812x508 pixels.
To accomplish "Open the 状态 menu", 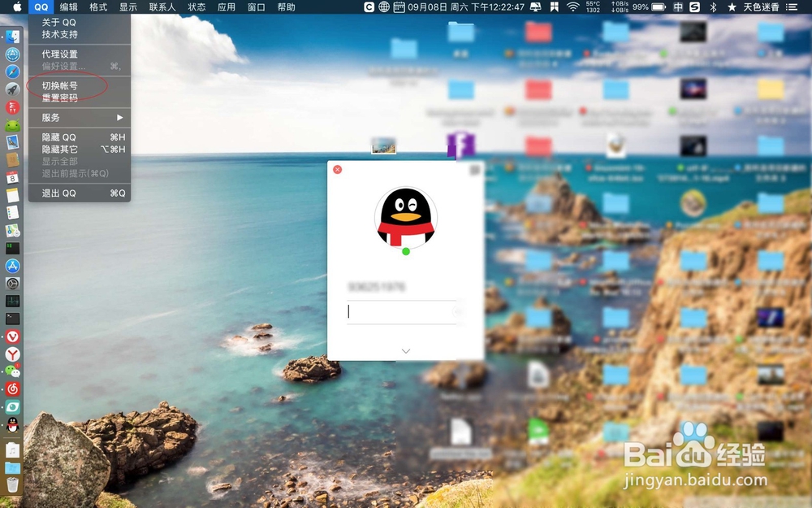I will pyautogui.click(x=197, y=7).
